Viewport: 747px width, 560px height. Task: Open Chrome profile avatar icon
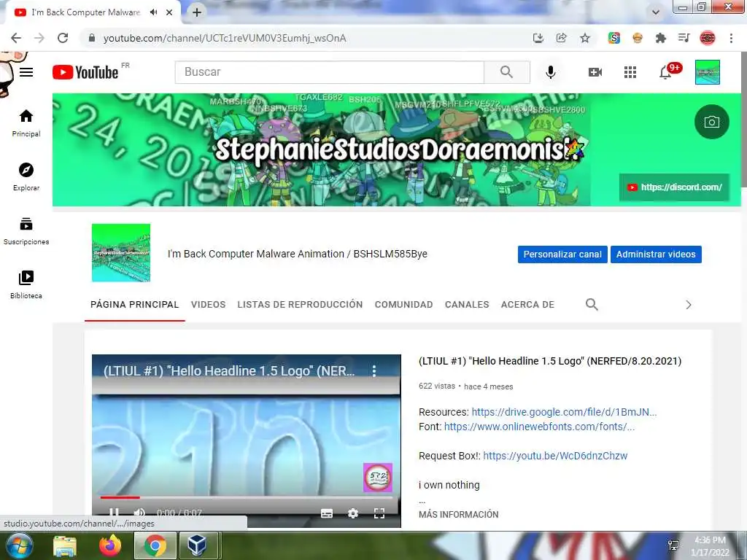[708, 38]
